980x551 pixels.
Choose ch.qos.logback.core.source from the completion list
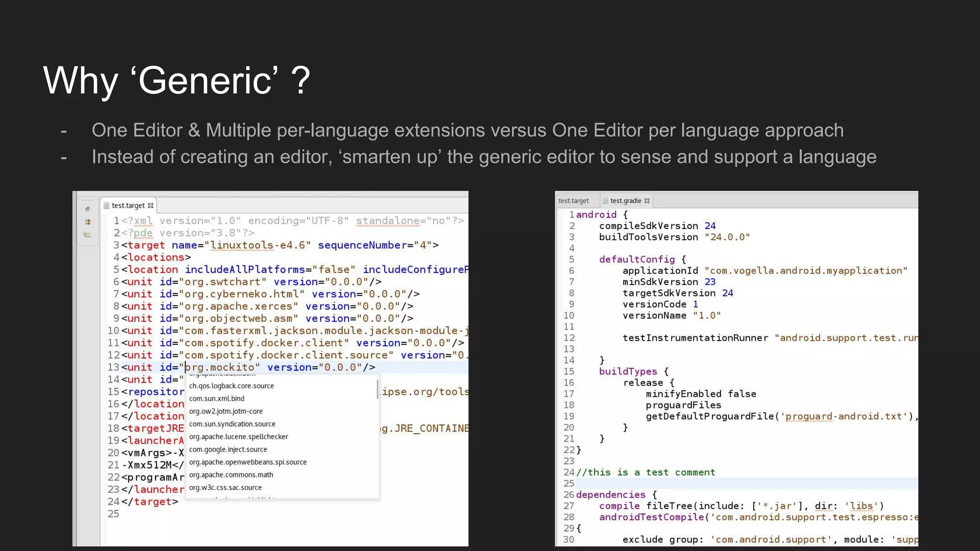[x=232, y=386]
